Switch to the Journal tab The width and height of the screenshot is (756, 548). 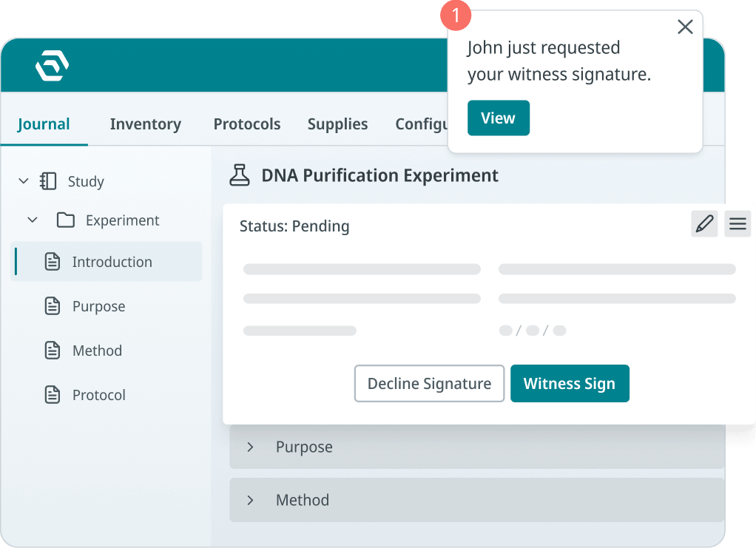point(44,124)
